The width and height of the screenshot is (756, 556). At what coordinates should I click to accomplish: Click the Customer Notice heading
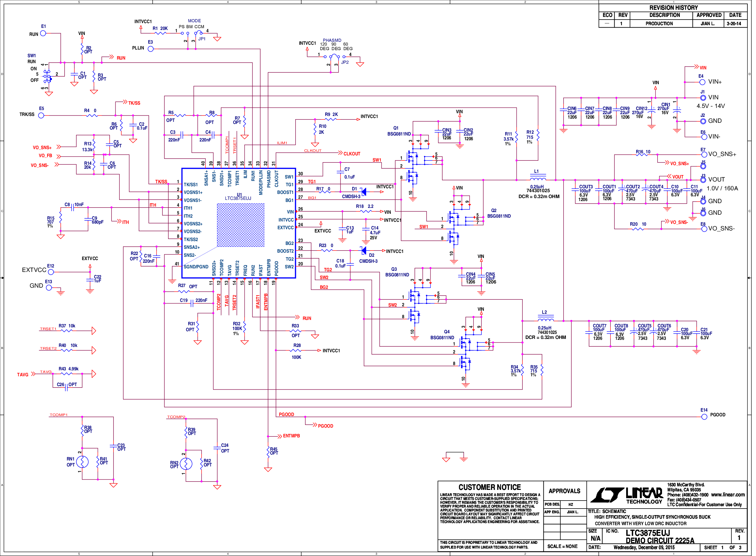[489, 487]
